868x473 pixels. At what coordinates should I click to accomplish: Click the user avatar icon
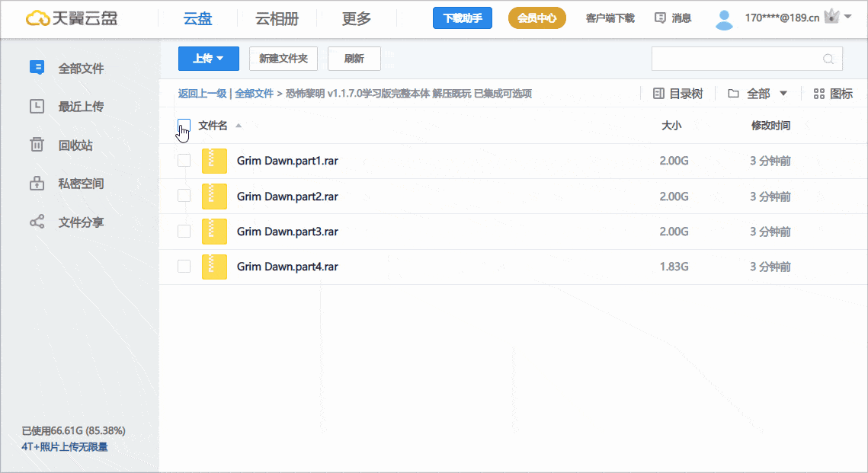point(724,19)
